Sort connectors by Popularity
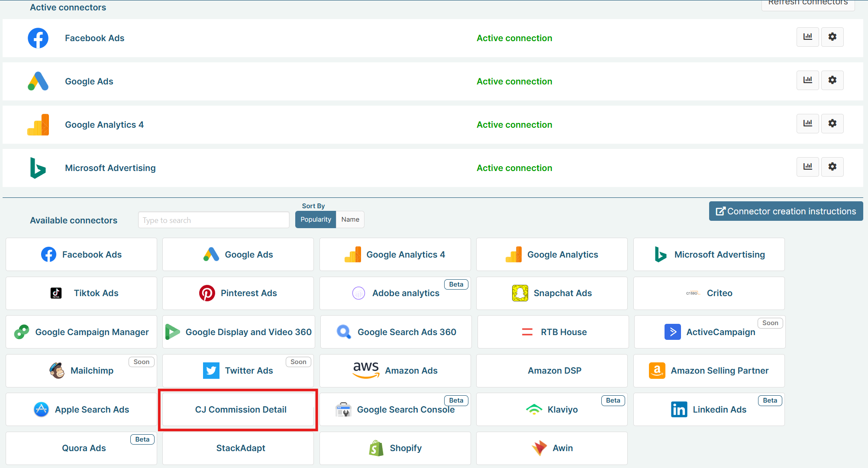This screenshot has height=468, width=868. (x=316, y=219)
